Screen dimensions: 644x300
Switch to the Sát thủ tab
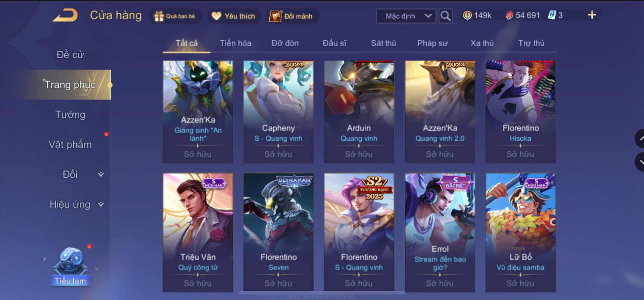tap(383, 43)
